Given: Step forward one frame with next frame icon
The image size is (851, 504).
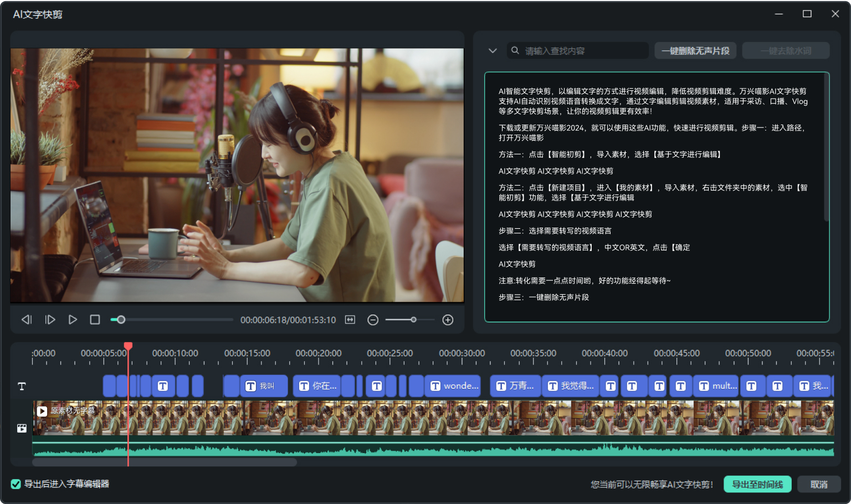Looking at the screenshot, I should (x=50, y=320).
